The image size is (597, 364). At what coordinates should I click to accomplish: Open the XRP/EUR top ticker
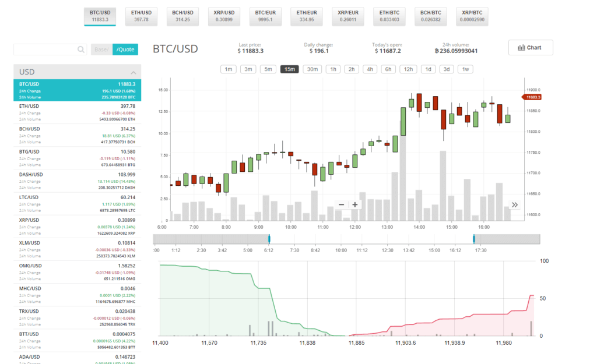348,16
